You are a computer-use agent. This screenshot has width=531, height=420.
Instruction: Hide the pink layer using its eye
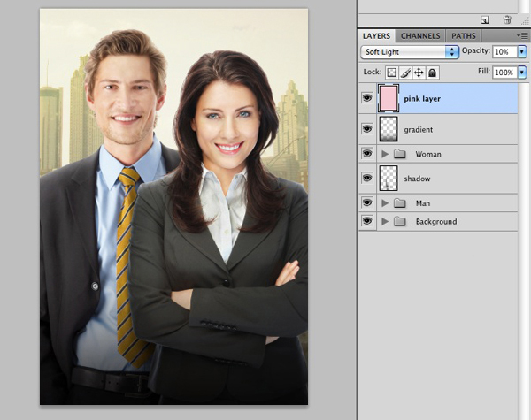[366, 98]
